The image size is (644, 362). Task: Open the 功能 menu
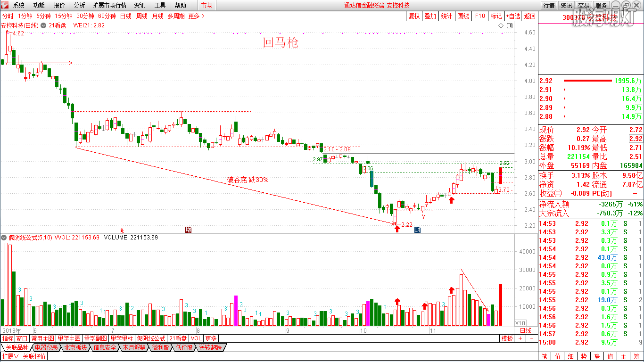pyautogui.click(x=39, y=5)
